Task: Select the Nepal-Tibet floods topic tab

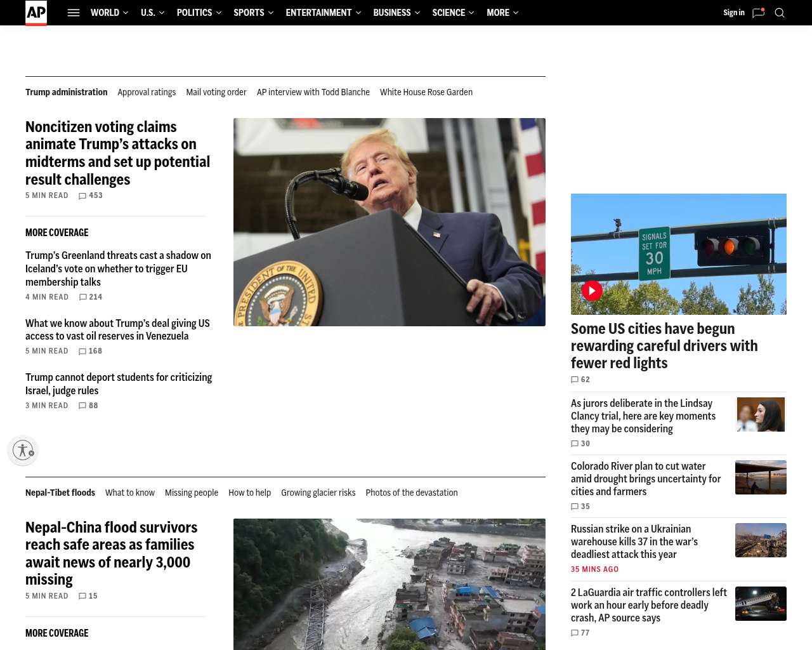Action: [60, 493]
